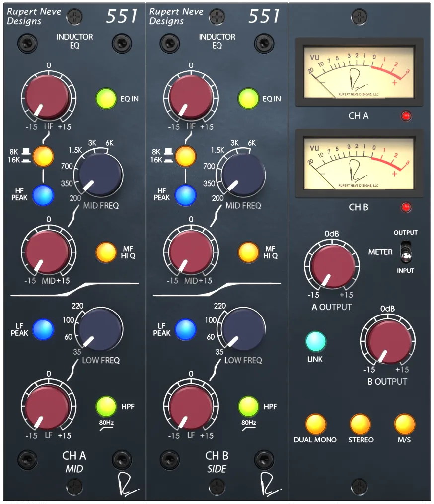Click CH A LF gain knob
Image resolution: width=434 pixels, height=504 pixels.
48,407
